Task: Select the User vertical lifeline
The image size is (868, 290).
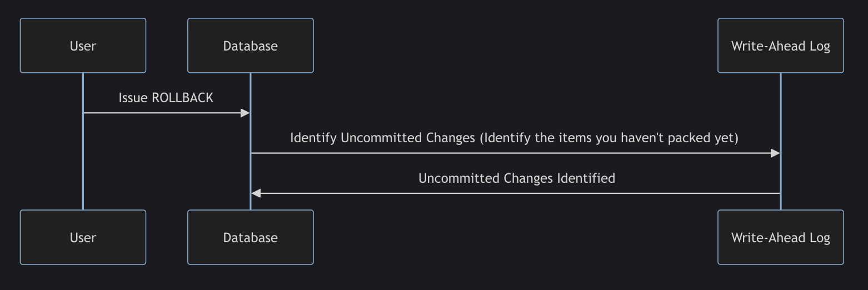Action: pyautogui.click(x=83, y=161)
